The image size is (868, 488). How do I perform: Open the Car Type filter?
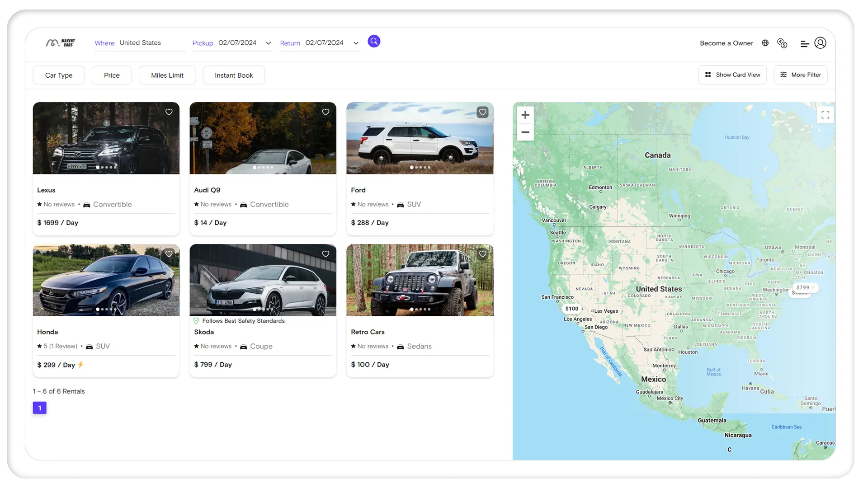[x=59, y=75]
